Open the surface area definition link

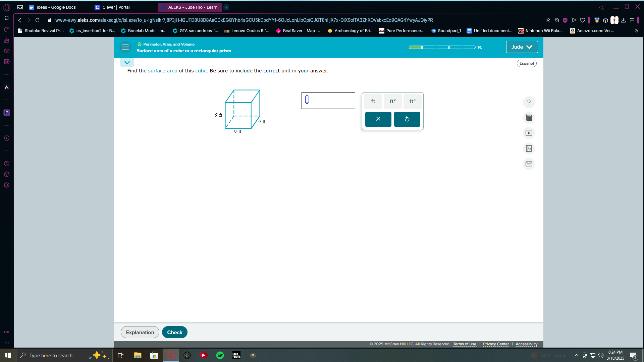click(163, 71)
